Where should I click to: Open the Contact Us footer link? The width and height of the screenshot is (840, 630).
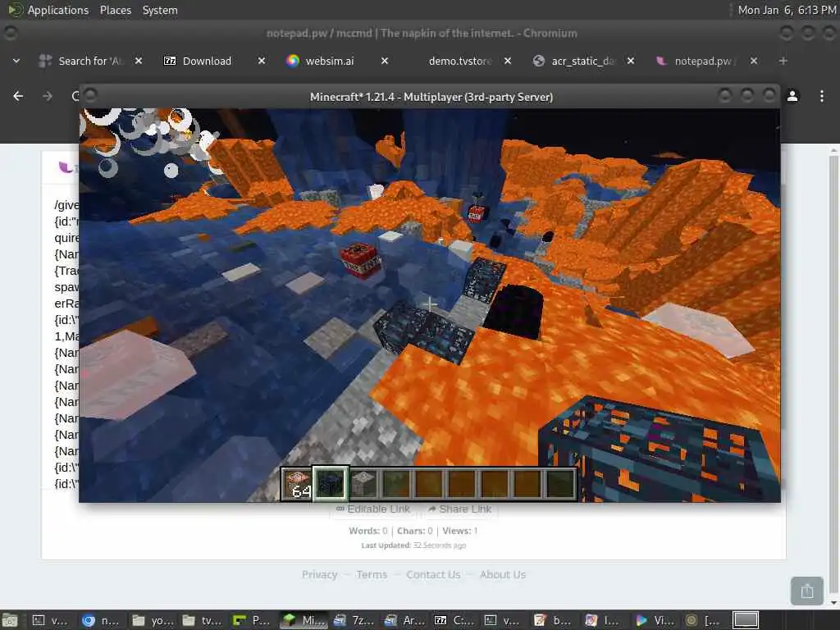click(x=433, y=574)
